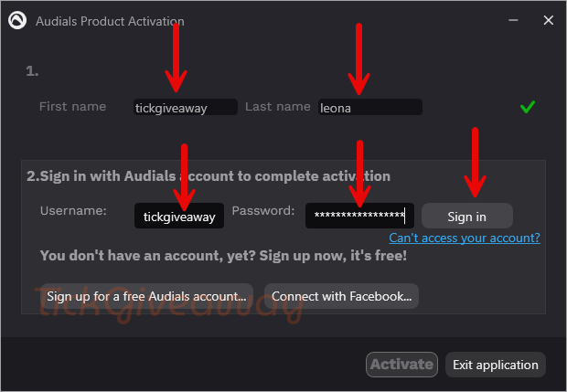
Task: Open the "Can't access your account?" link
Action: [x=465, y=238]
